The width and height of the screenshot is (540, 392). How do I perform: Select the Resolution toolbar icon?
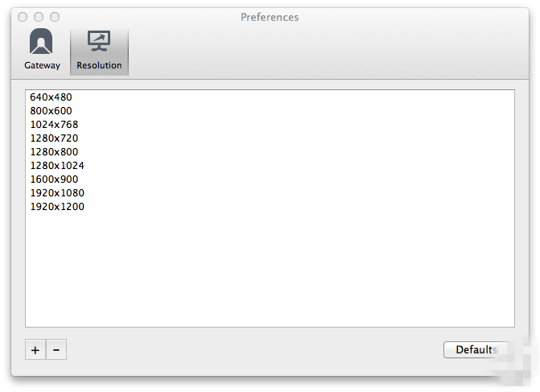(x=99, y=51)
